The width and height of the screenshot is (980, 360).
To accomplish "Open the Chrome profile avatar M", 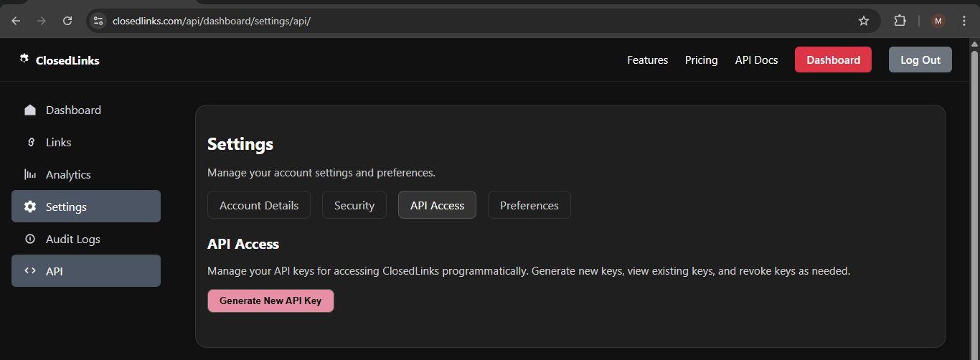I will tap(938, 21).
